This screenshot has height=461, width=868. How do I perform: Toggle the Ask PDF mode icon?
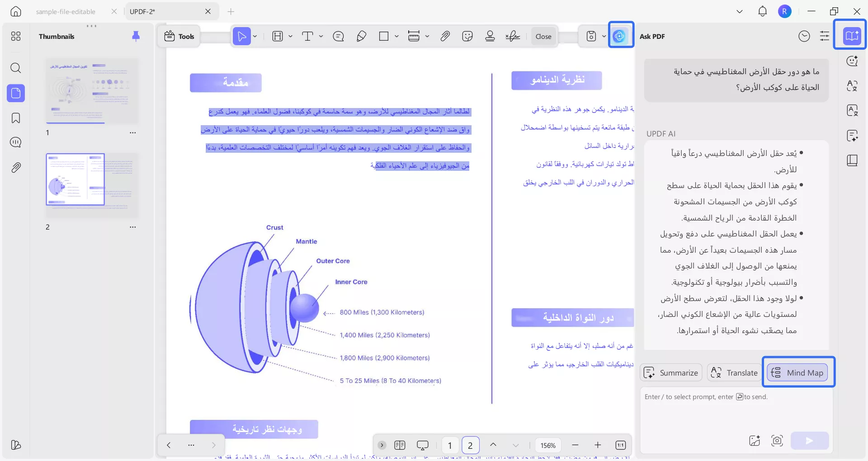pyautogui.click(x=852, y=35)
